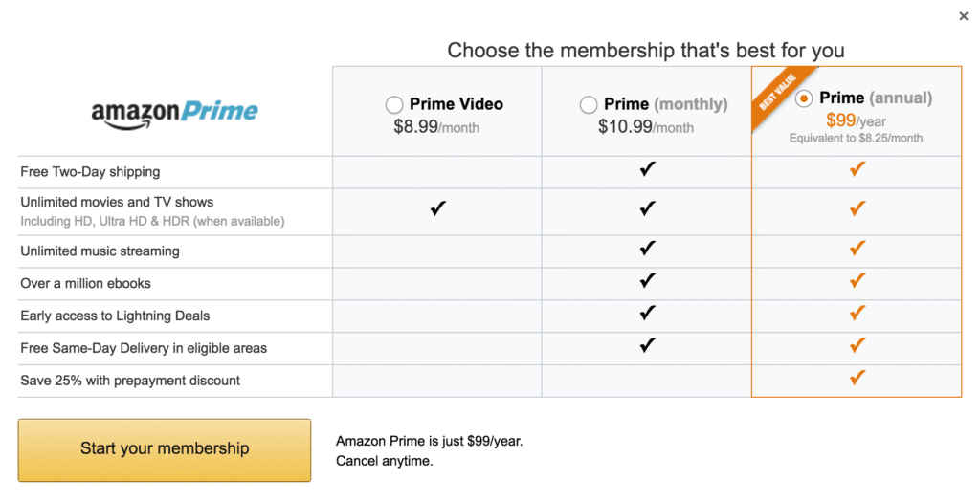Screen dimensions: 980x502
Task: Click Prime Video's Unlimited movies checkmark
Action: 437,208
